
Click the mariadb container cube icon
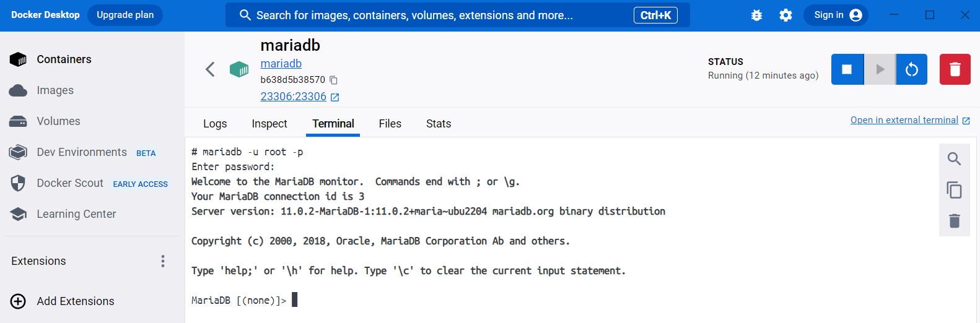[239, 69]
